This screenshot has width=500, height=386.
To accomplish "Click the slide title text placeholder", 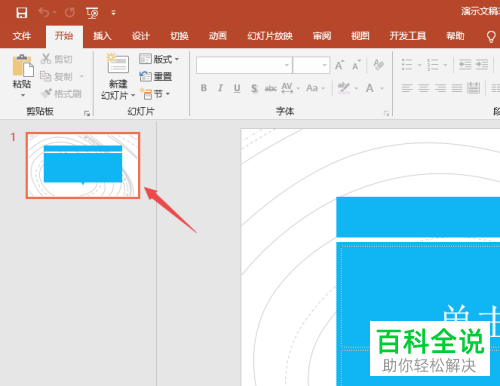I will [x=421, y=297].
